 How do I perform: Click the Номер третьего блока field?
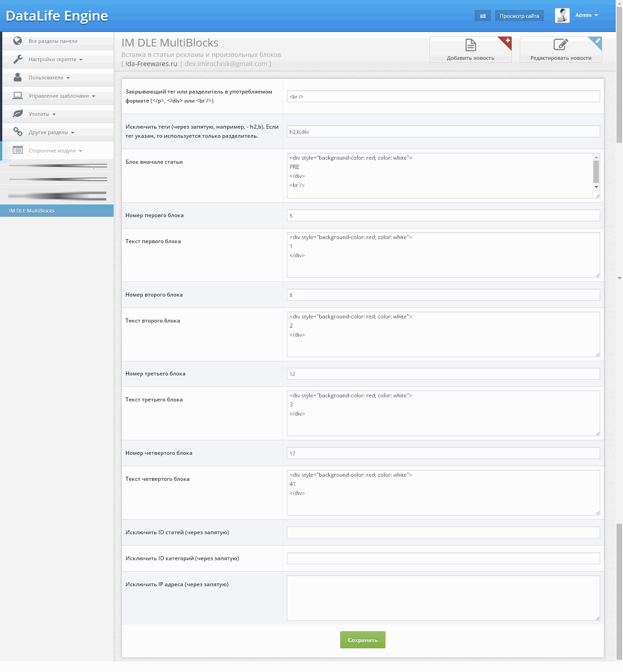point(443,374)
